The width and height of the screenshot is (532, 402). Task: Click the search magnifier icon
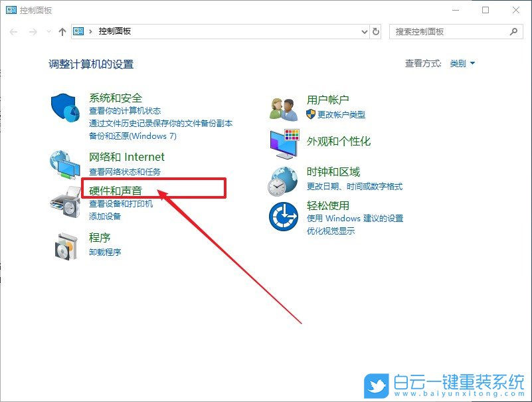[513, 31]
